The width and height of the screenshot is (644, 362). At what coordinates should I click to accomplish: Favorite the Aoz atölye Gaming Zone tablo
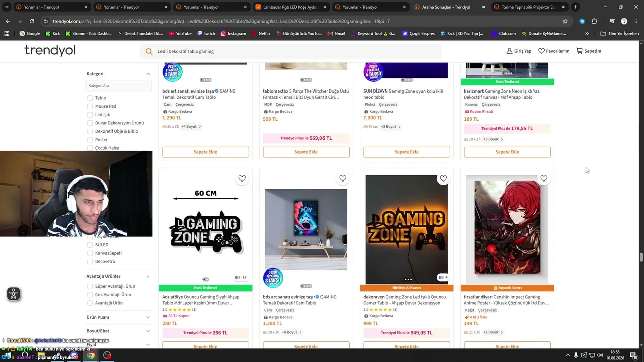click(x=242, y=178)
